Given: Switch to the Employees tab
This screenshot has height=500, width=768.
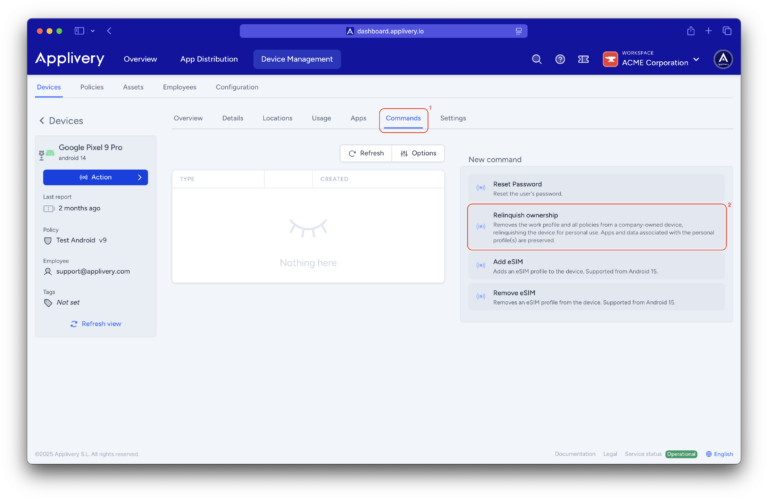Looking at the screenshot, I should click(x=179, y=87).
